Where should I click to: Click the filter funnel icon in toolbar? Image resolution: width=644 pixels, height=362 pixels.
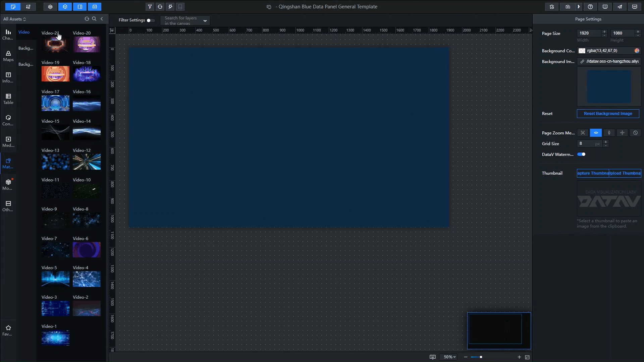tap(150, 7)
